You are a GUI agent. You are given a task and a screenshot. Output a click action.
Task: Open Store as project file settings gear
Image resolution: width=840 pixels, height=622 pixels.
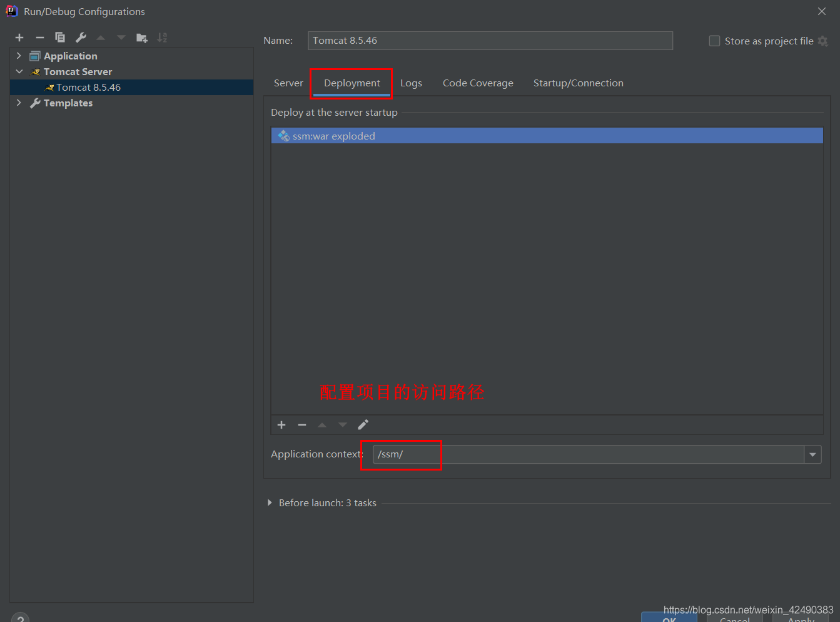pyautogui.click(x=823, y=41)
